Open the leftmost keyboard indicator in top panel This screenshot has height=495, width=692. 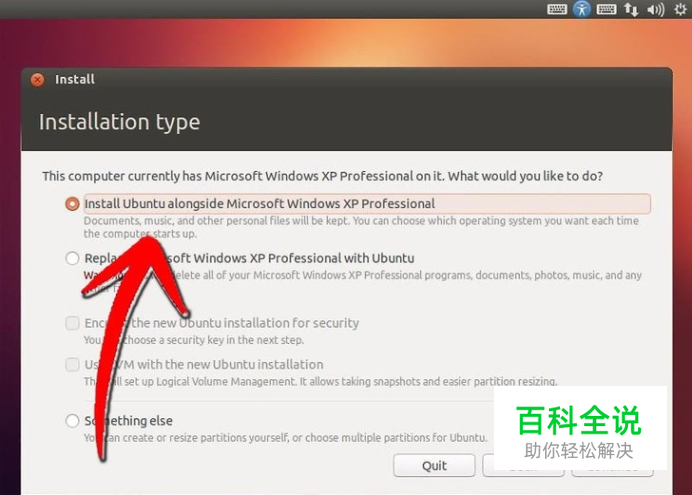557,9
